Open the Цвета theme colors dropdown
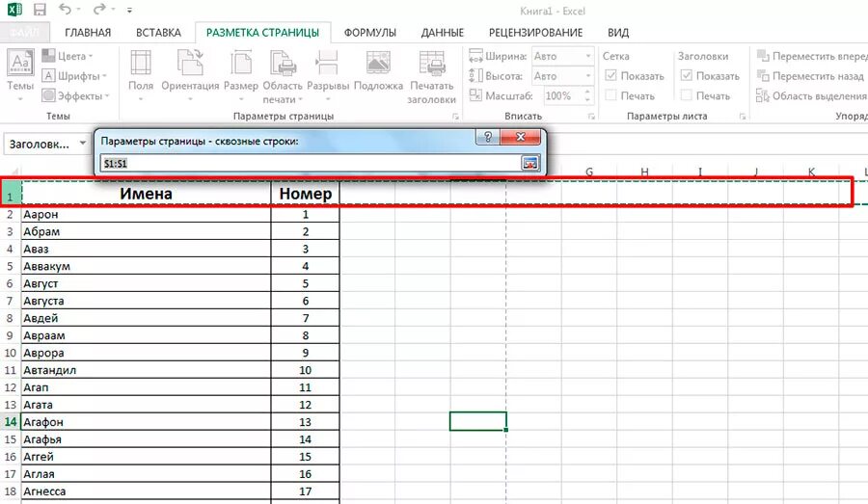The image size is (868, 504). [x=68, y=56]
